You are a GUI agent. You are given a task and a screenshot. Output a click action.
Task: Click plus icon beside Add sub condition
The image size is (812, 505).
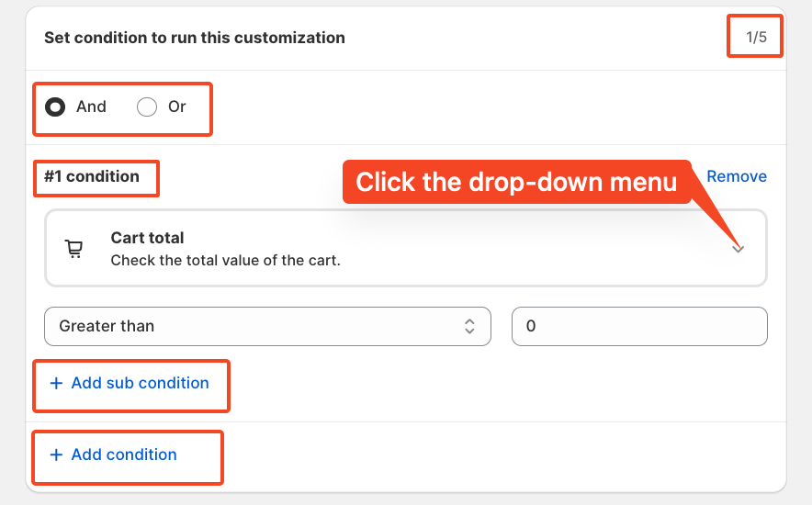(56, 383)
